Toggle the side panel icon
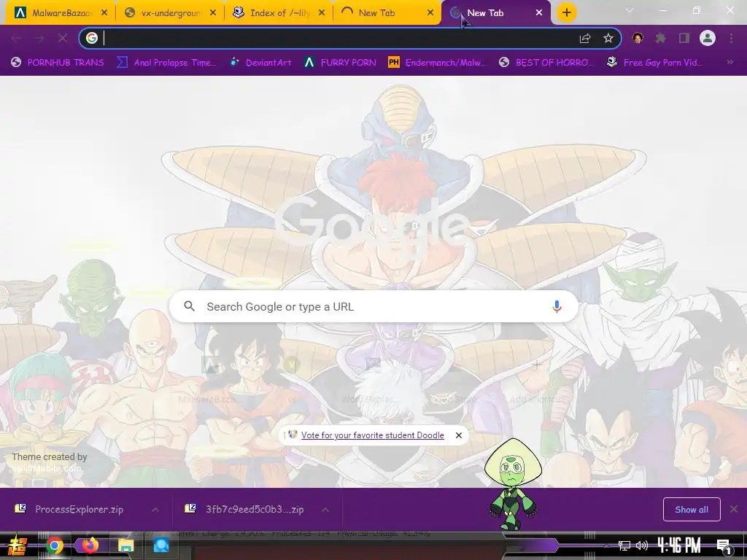 pyautogui.click(x=684, y=38)
